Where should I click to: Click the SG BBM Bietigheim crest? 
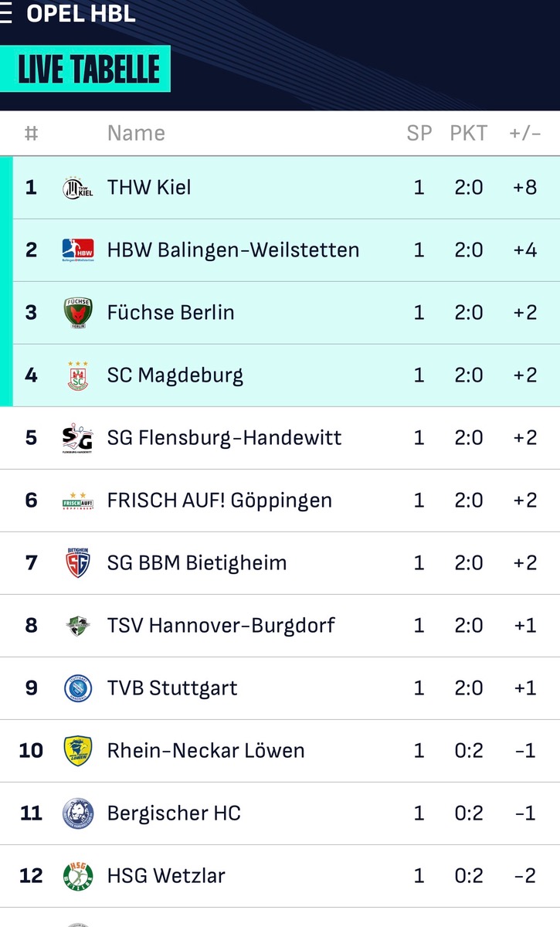coord(77,562)
